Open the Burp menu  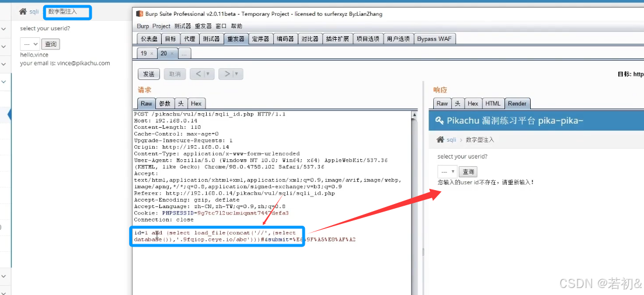(x=143, y=26)
